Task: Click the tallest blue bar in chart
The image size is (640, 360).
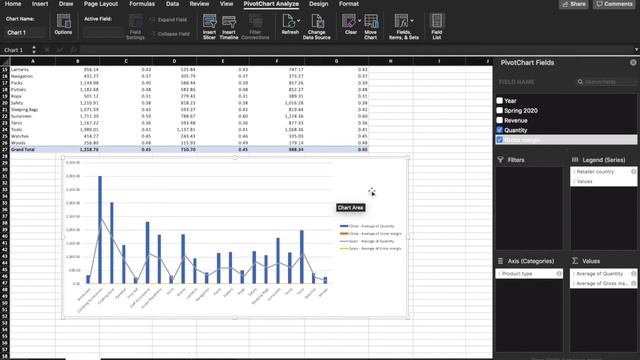Action: (100, 230)
